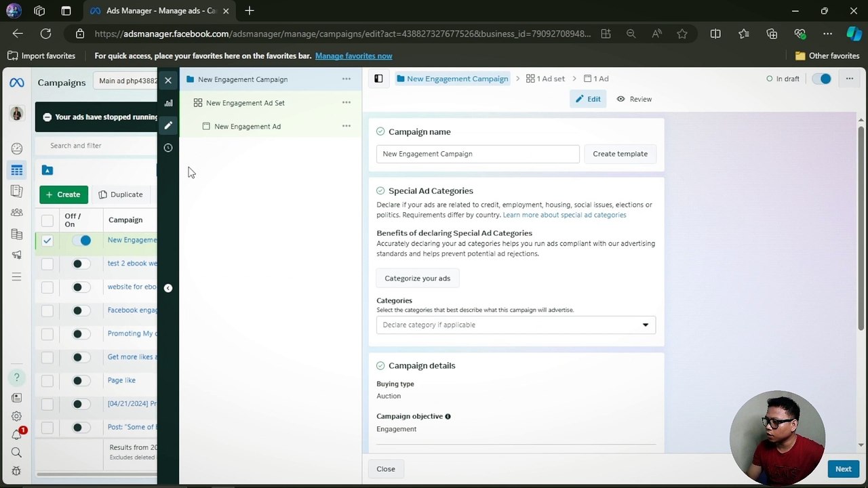The width and height of the screenshot is (868, 488).
Task: Select New Engagement Ad Set in the tree
Action: 245,103
